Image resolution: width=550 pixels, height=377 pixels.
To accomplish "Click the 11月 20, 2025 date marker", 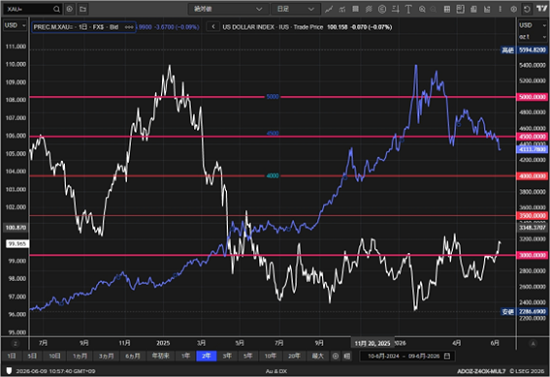I will (x=373, y=343).
